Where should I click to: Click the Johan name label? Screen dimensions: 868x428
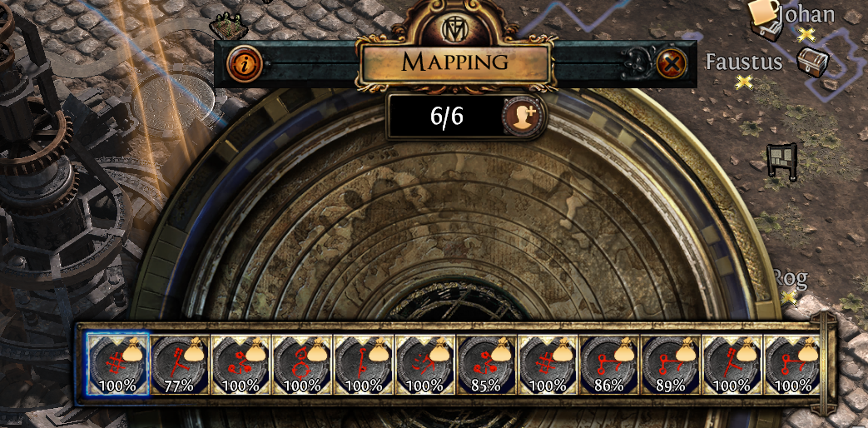806,14
